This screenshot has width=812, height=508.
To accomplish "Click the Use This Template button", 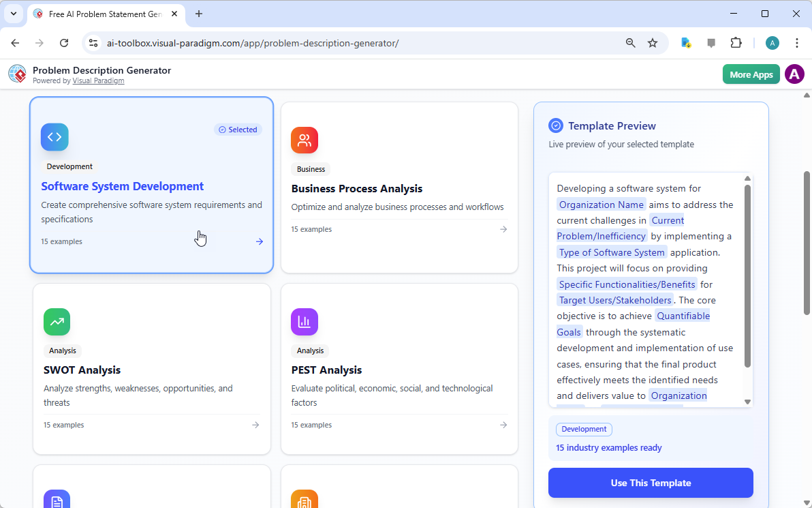I will click(x=651, y=482).
